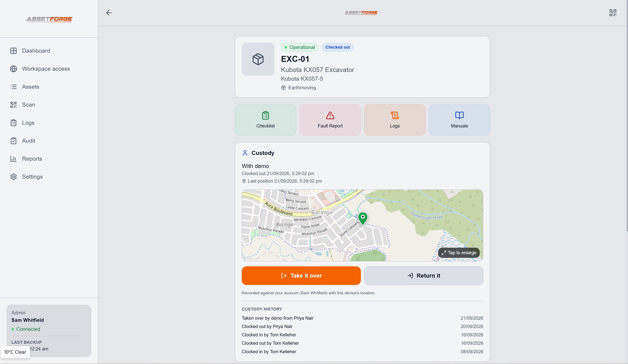Open the orange Logs tile

pyautogui.click(x=395, y=120)
